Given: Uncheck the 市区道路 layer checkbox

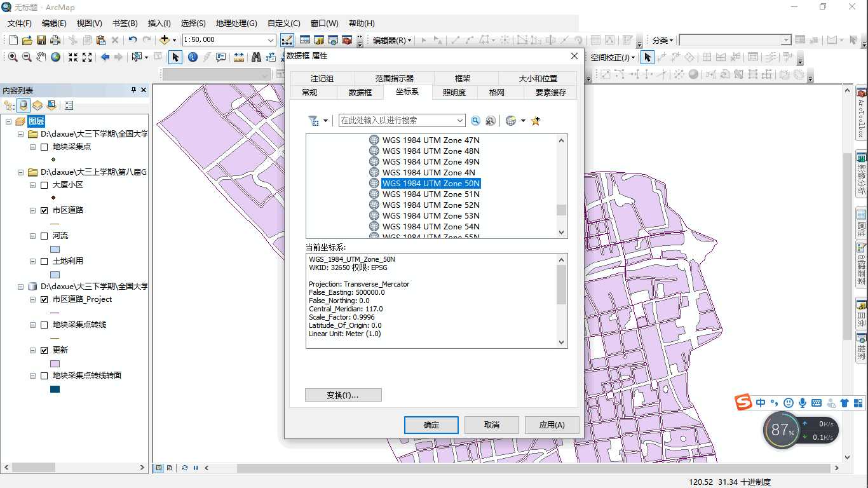Looking at the screenshot, I should [x=44, y=210].
